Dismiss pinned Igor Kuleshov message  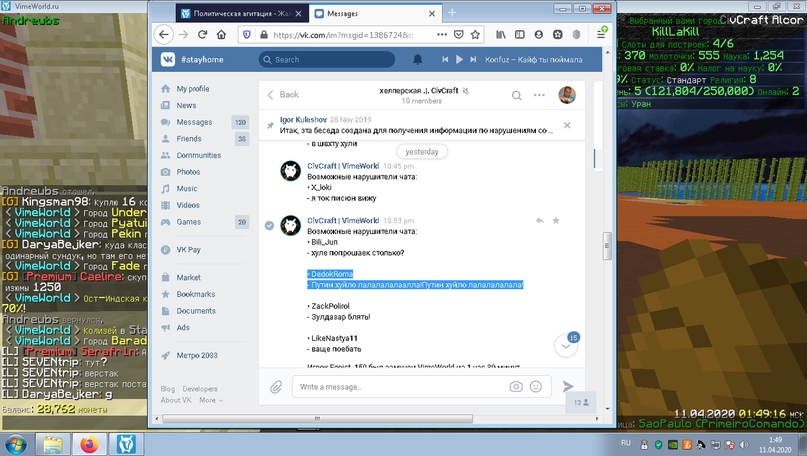click(567, 125)
